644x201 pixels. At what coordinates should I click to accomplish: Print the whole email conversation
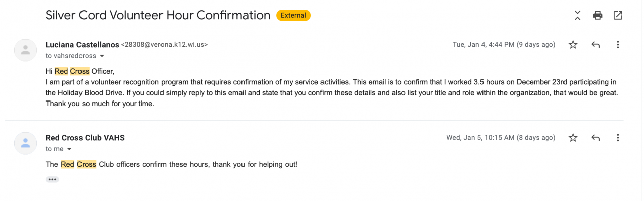pos(597,16)
